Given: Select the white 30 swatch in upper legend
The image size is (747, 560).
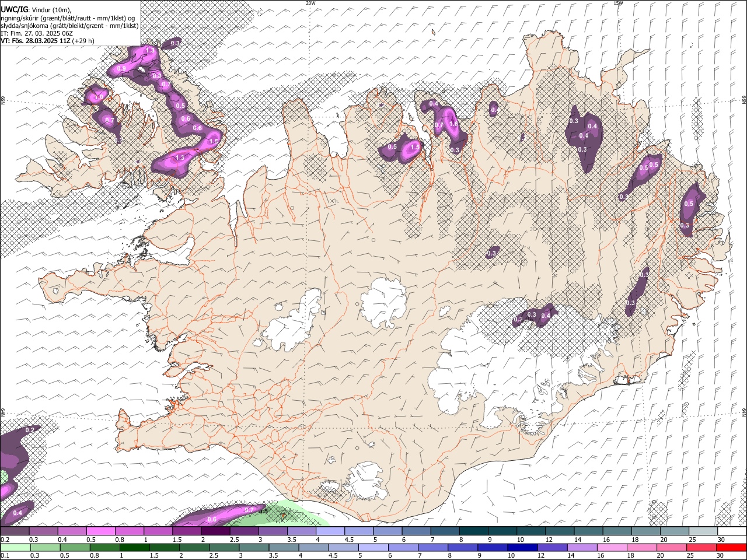Looking at the screenshot, I should click(x=732, y=531).
